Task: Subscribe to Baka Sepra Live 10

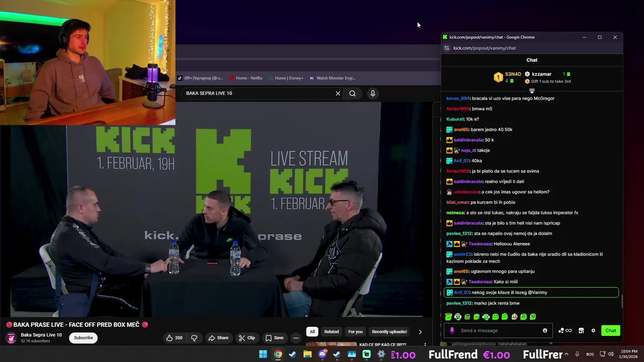Action: (84, 338)
